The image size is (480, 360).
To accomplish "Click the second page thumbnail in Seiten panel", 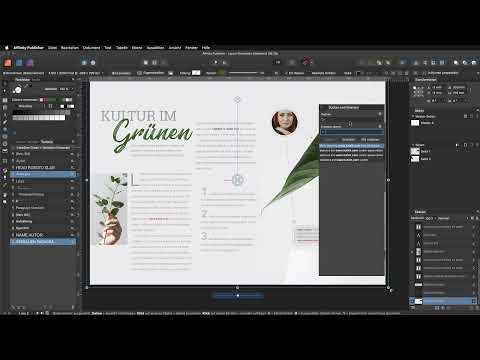I will [415, 159].
